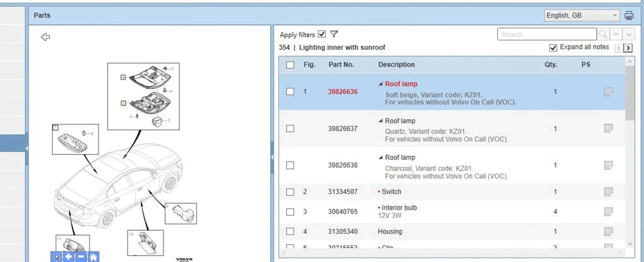Click the Part No. column header

(x=341, y=65)
